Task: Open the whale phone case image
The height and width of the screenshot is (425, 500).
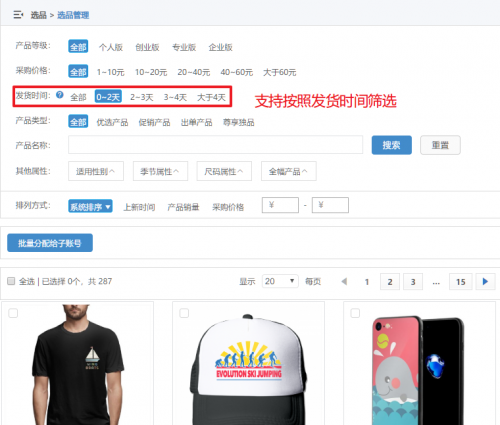Action: pyautogui.click(x=418, y=370)
